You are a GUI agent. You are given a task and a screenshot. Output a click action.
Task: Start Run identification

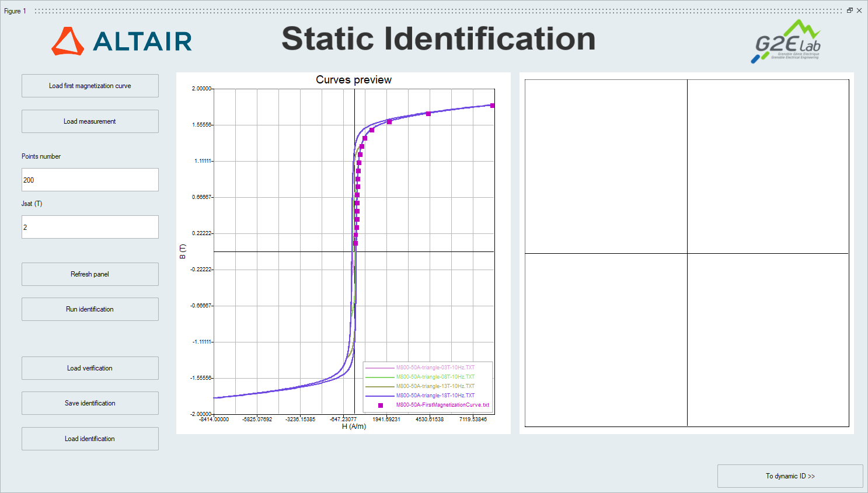(90, 309)
